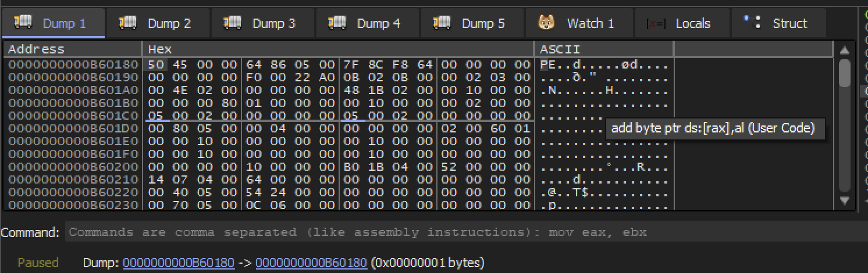
Task: Click the Locals x= icon
Action: coord(656,24)
